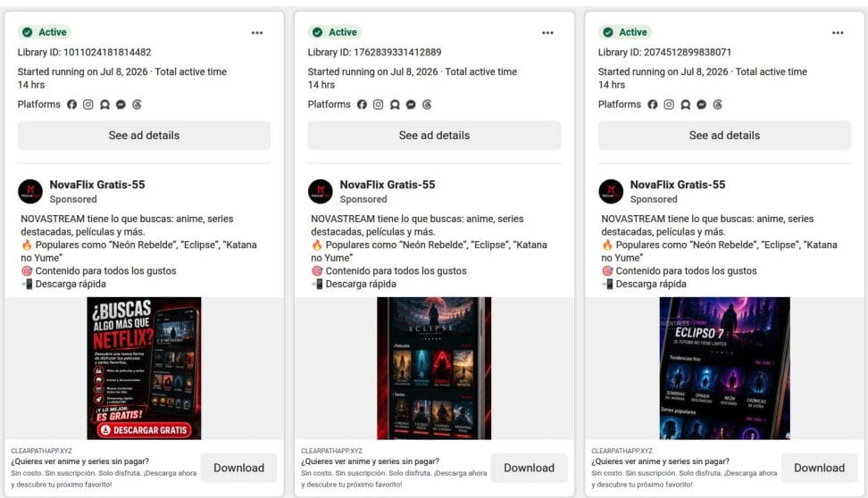The width and height of the screenshot is (868, 498).
Task: Click CLEARPATHAPP.XYZ domain in ad 1011024181814482
Action: click(x=41, y=451)
